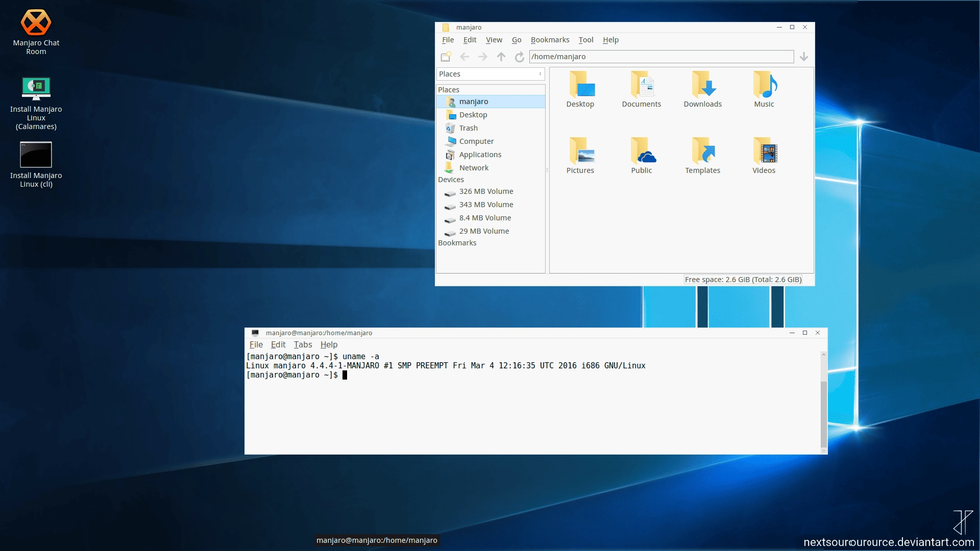
Task: Click the terminal window title icon
Action: coord(255,333)
